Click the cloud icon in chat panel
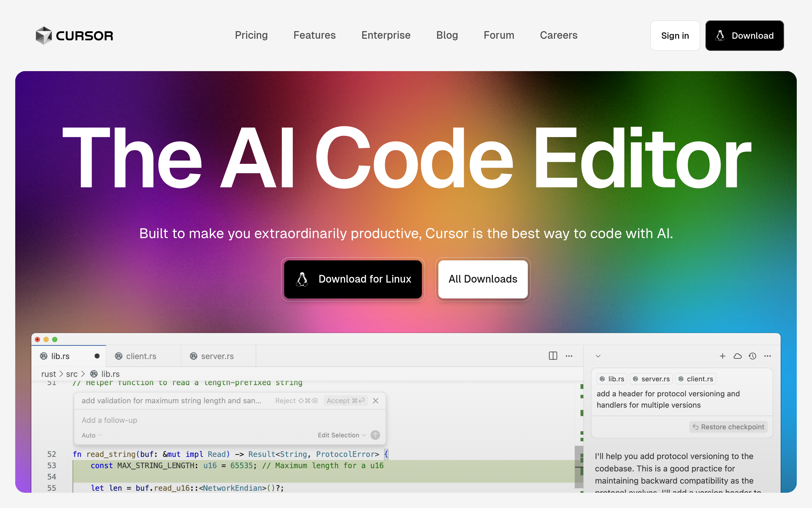The height and width of the screenshot is (508, 812). 737,356
